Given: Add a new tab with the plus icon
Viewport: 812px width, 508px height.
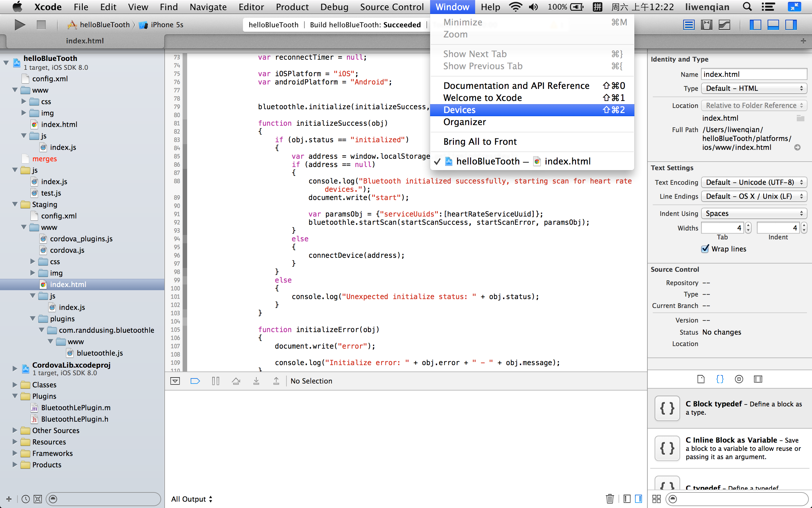Looking at the screenshot, I should click(x=803, y=41).
